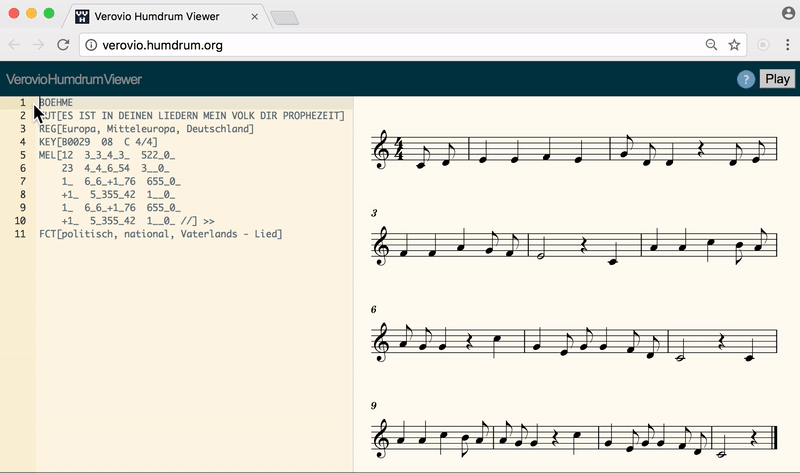The width and height of the screenshot is (800, 473).
Task: Click the KEY[B0029 08 C 4/4] line
Action: (98, 142)
